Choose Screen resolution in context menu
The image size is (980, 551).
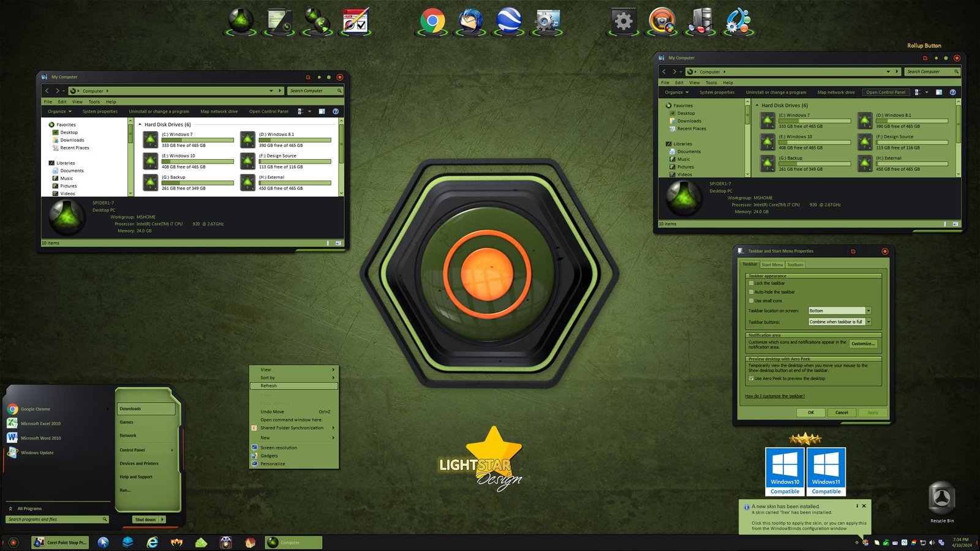pos(294,448)
